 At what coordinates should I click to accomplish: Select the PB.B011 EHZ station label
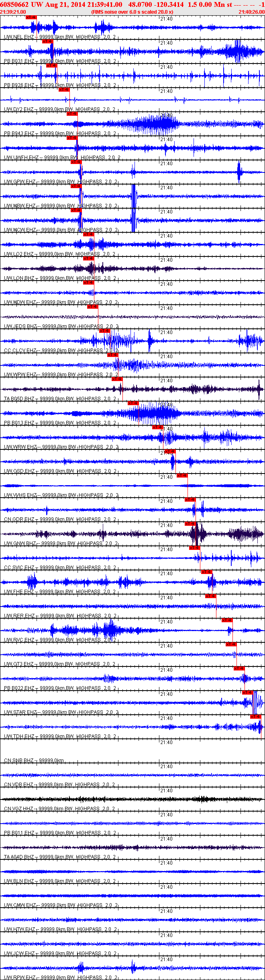click(x=19, y=833)
